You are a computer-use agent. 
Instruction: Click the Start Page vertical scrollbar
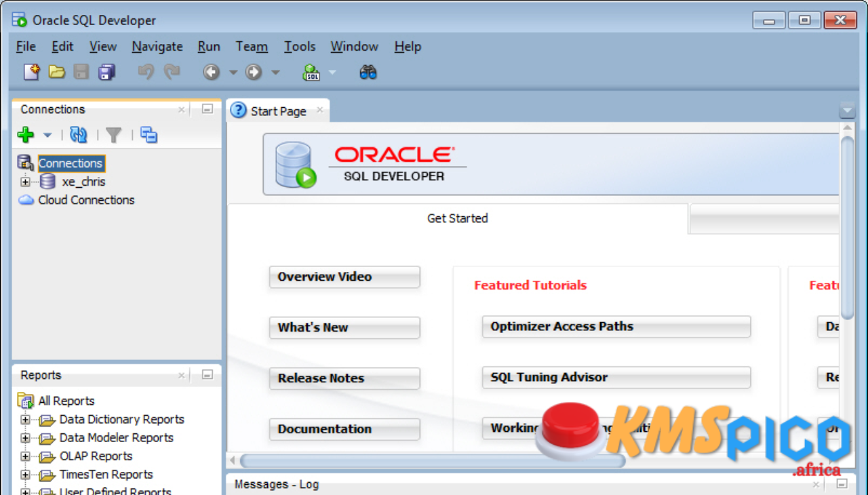(848, 227)
